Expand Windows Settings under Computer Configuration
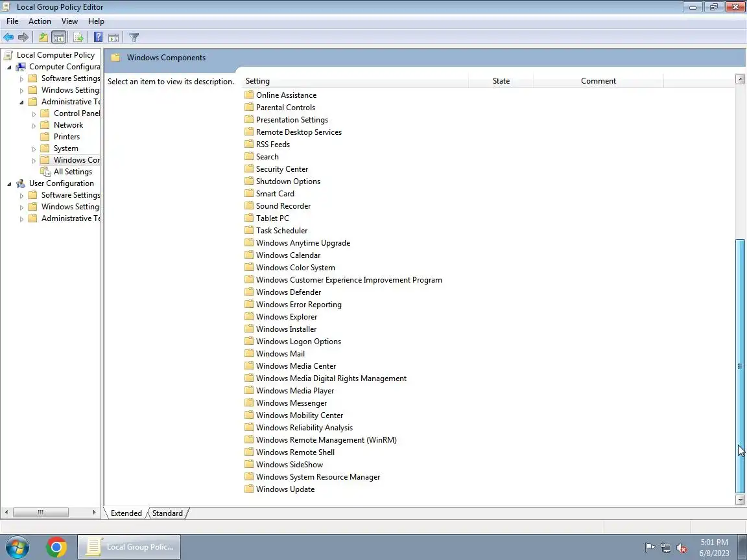 click(21, 91)
